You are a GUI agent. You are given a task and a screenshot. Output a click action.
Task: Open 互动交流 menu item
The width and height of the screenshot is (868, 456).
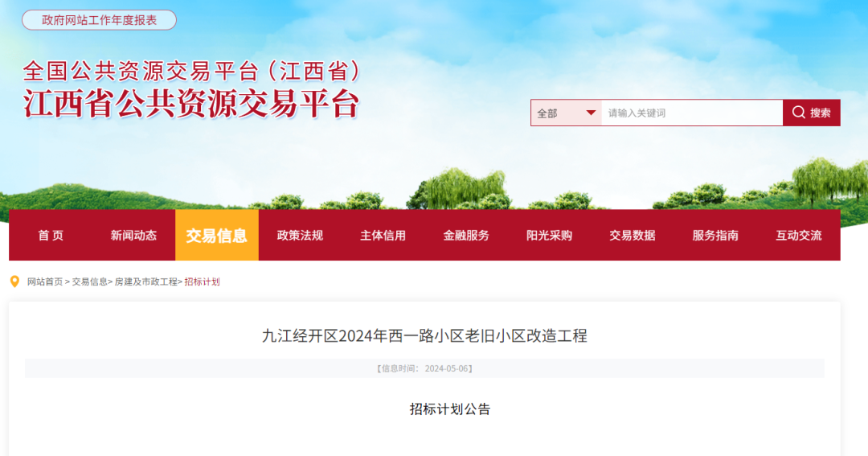point(798,236)
